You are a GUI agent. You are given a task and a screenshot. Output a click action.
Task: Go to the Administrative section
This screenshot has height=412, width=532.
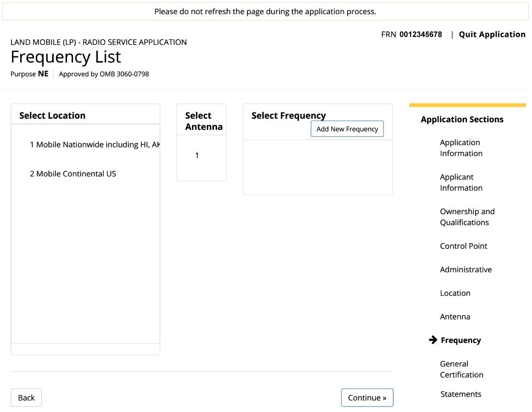click(466, 270)
